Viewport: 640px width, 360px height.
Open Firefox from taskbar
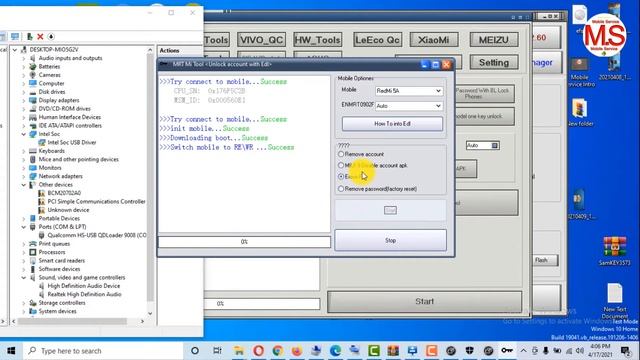coord(297,351)
